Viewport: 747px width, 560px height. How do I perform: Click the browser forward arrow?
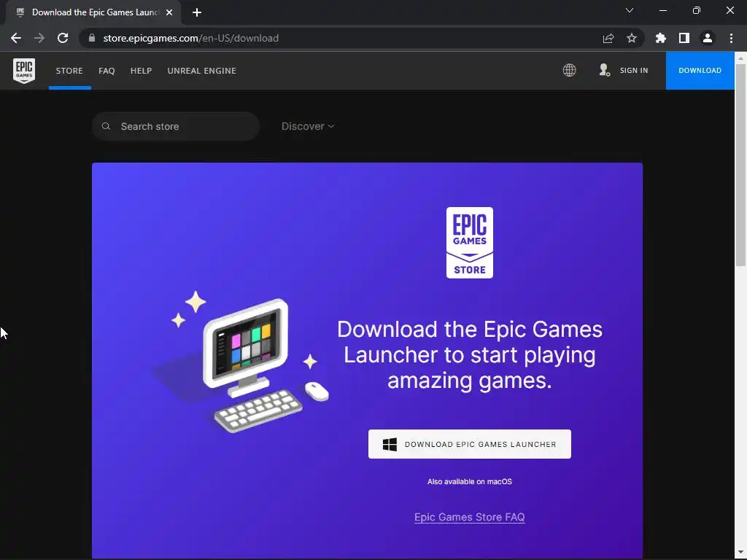[x=39, y=38]
